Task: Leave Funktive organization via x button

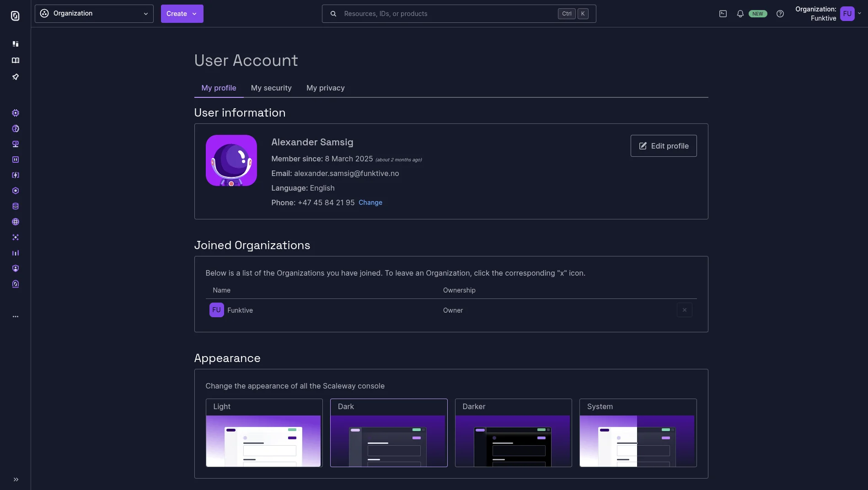Action: pos(685,310)
